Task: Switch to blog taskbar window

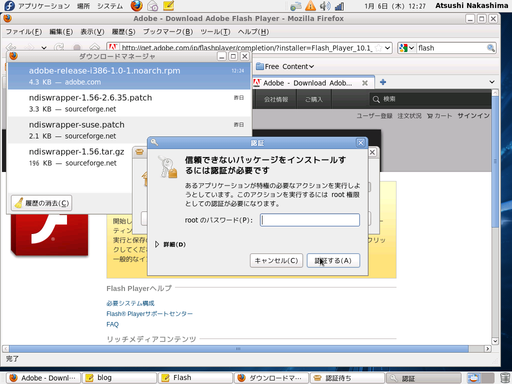Action: coord(119,378)
